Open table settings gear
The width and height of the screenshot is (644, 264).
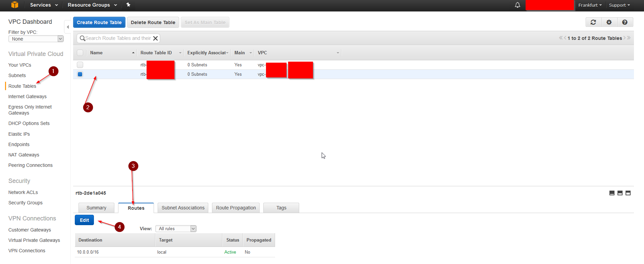pos(609,22)
